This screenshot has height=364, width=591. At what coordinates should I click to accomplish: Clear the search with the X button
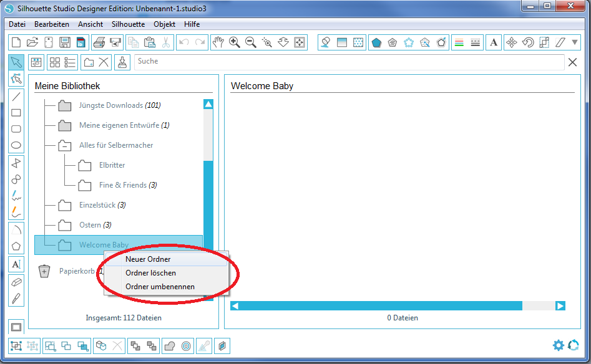click(572, 62)
